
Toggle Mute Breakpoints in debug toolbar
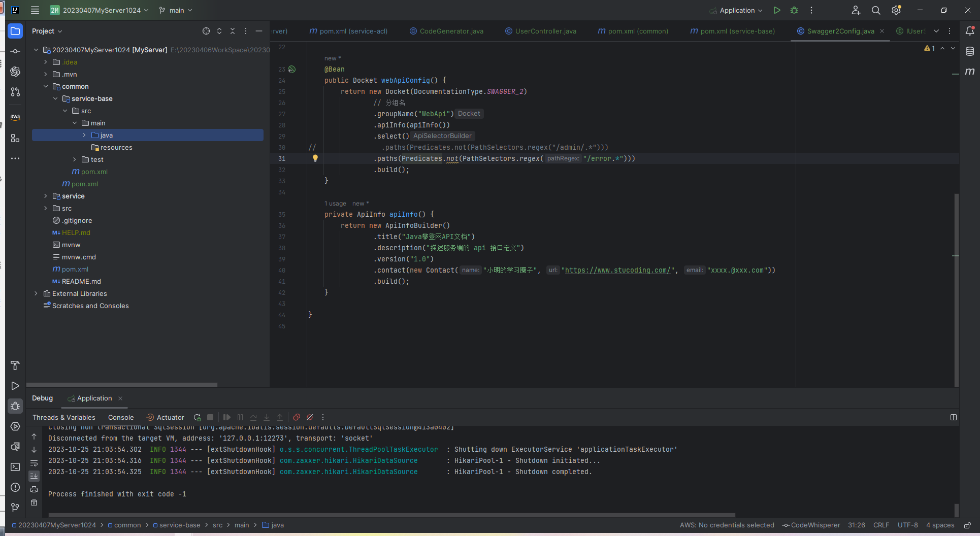pos(310,417)
